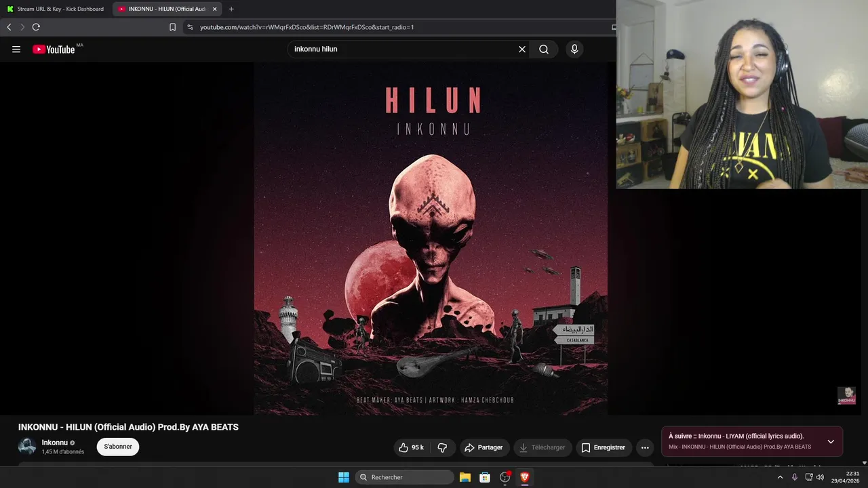The image size is (868, 488).
Task: Subscribe with S'abonner button
Action: 118,447
